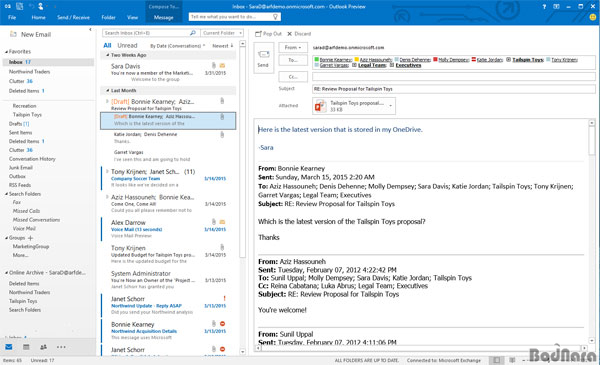This screenshot has height=365, width=600.
Task: Switch to normal view in the status bar
Action: pos(496,360)
